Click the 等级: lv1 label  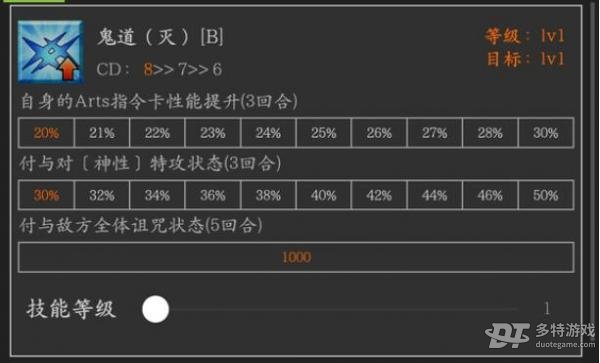(x=525, y=36)
